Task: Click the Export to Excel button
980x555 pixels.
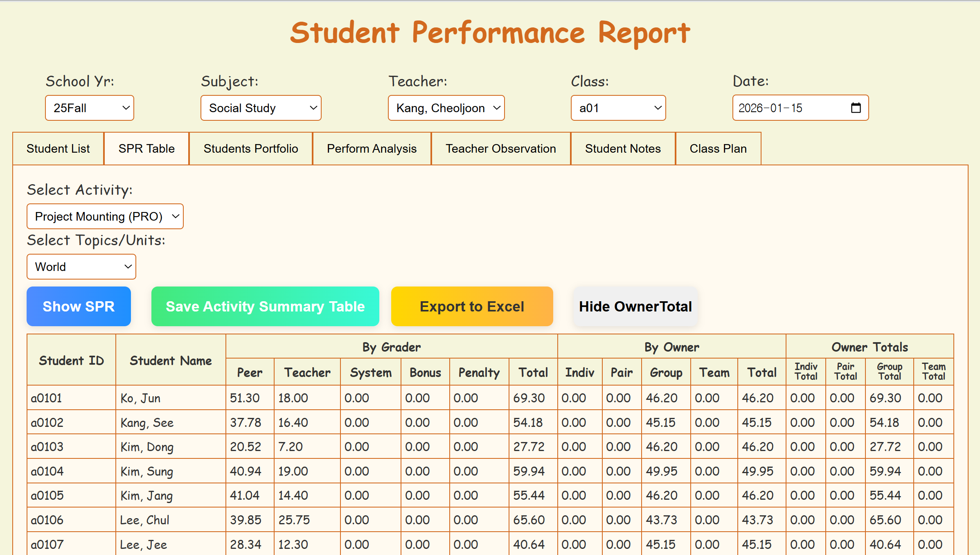Action: [x=472, y=307]
